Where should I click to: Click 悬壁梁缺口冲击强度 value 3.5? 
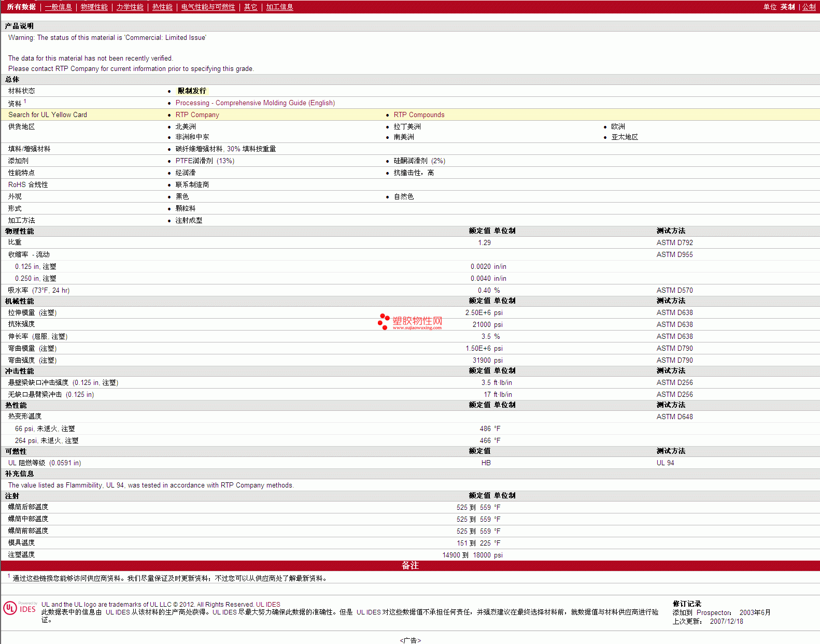point(486,382)
